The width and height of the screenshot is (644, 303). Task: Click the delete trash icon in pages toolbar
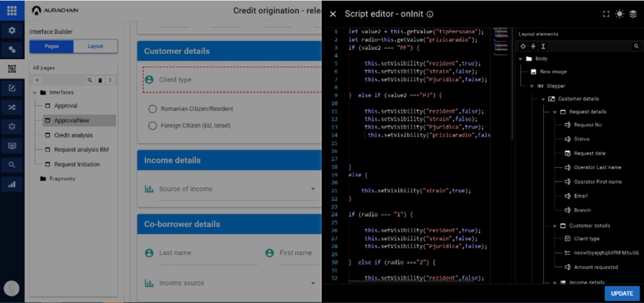pyautogui.click(x=100, y=80)
